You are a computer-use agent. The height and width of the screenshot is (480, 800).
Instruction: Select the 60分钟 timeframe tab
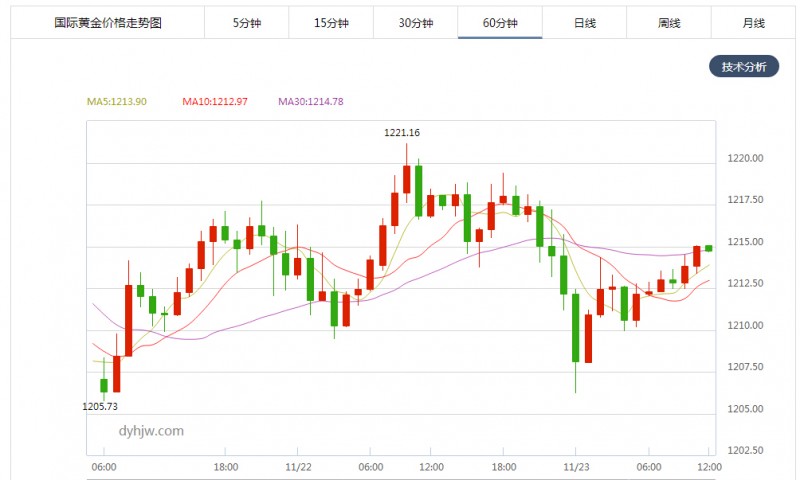point(500,22)
